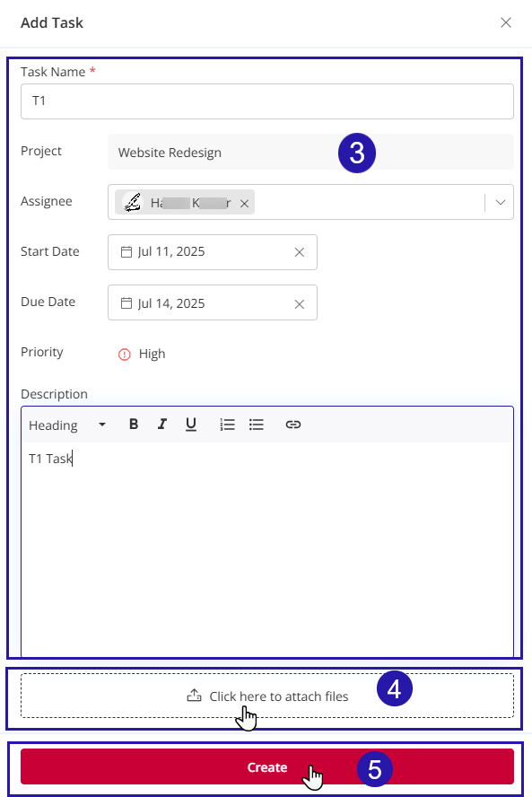Clear the Due Date value
This screenshot has height=797, width=532.
coord(300,304)
